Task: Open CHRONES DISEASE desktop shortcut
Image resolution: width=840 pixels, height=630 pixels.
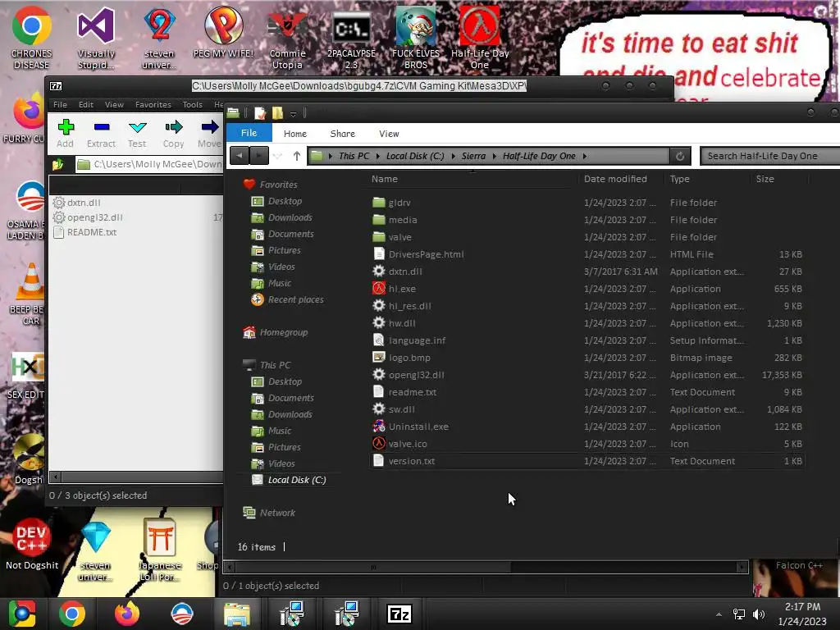Action: [x=32, y=38]
